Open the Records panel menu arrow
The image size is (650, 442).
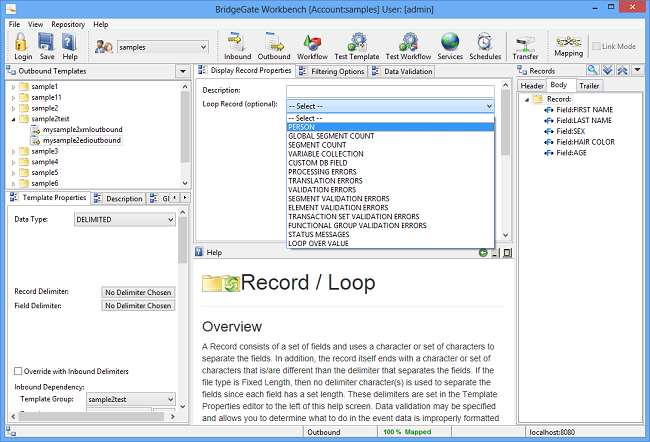click(637, 70)
